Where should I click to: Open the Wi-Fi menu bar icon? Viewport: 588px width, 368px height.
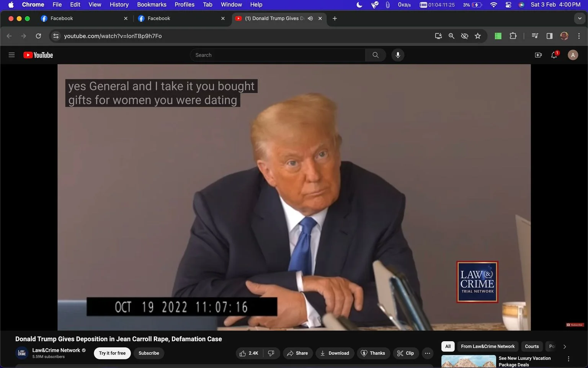tap(493, 5)
